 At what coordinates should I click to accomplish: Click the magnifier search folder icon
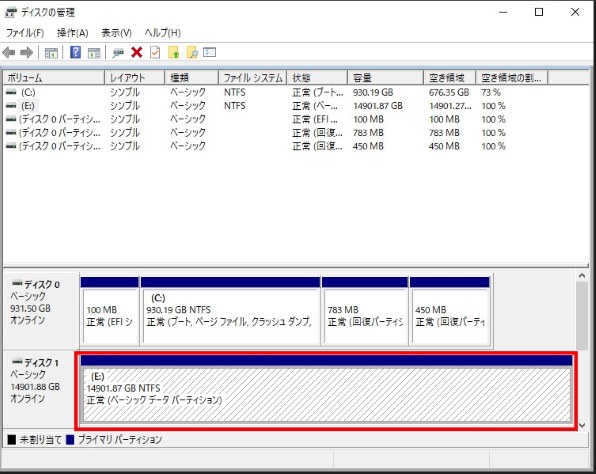tap(192, 52)
